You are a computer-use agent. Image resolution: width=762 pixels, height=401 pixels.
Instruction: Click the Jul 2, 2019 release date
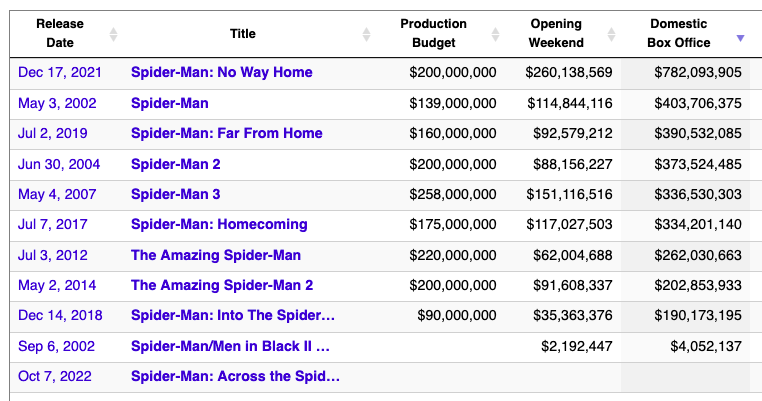tap(54, 133)
